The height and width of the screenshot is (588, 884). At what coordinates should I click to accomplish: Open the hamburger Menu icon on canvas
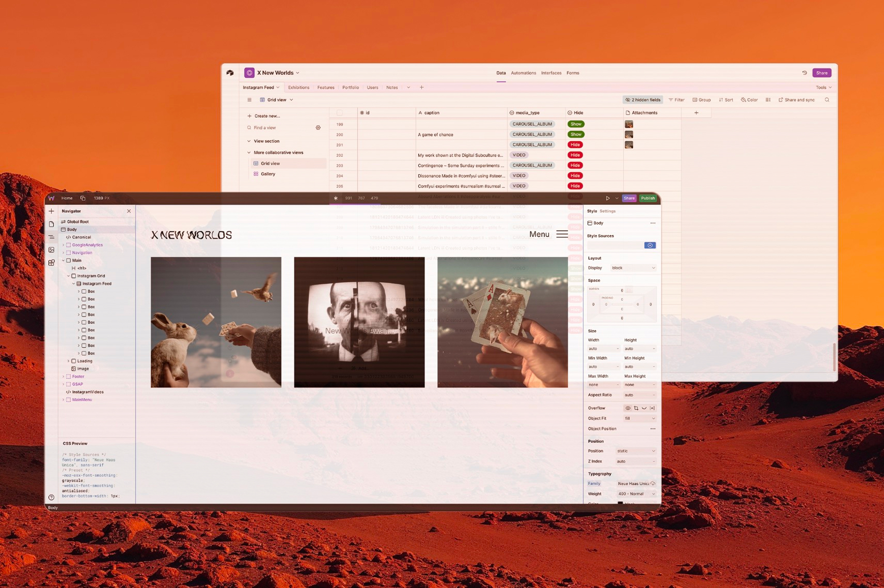pyautogui.click(x=562, y=234)
